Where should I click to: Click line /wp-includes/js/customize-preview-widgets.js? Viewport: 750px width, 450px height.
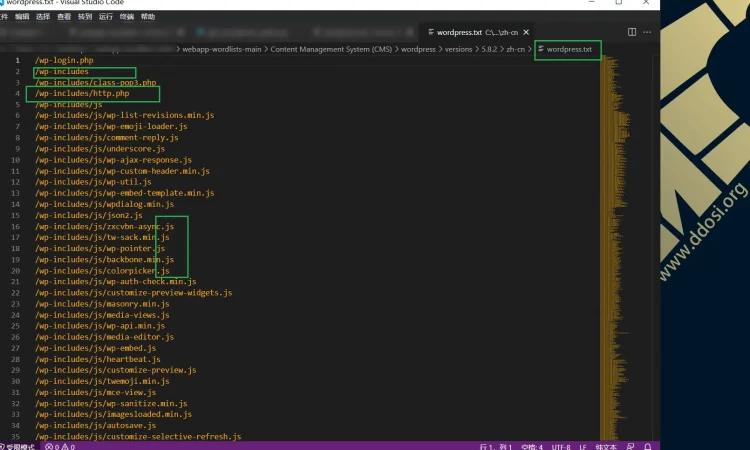[133, 293]
